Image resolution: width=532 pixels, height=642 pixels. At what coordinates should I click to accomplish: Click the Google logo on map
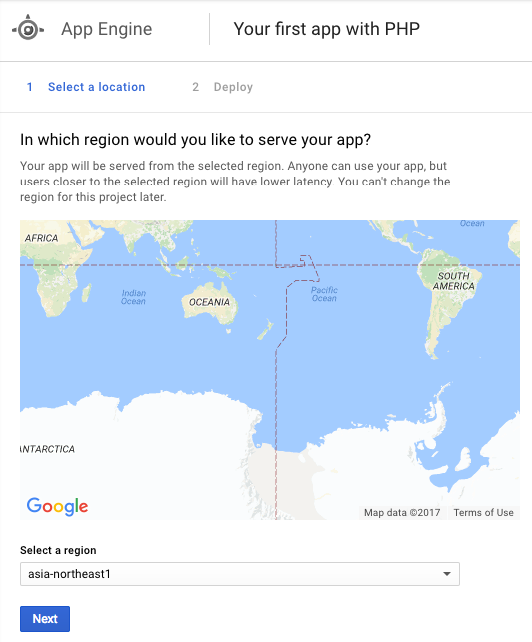[x=57, y=506]
